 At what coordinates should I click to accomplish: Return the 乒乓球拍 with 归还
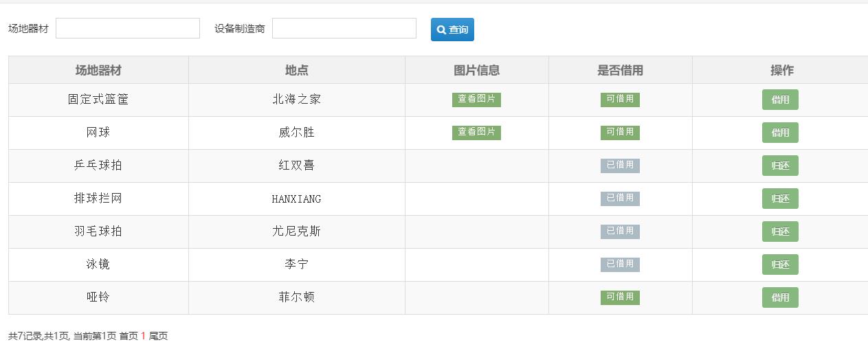780,166
